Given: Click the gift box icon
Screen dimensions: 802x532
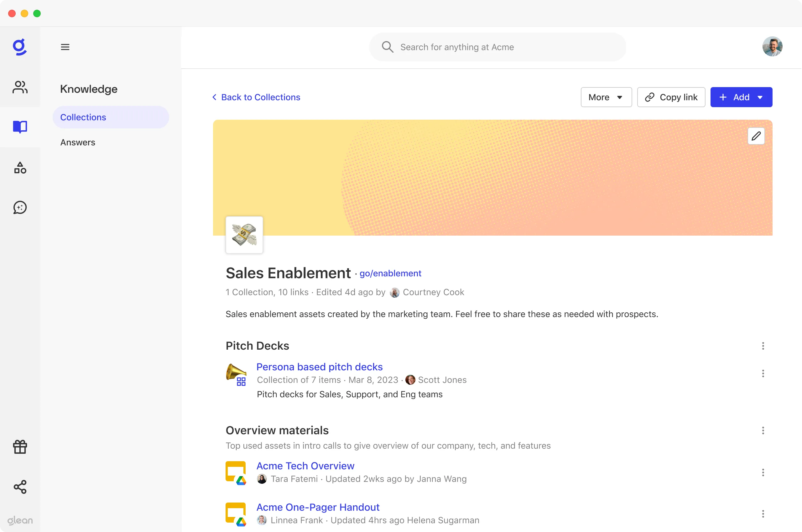Looking at the screenshot, I should 20,447.
